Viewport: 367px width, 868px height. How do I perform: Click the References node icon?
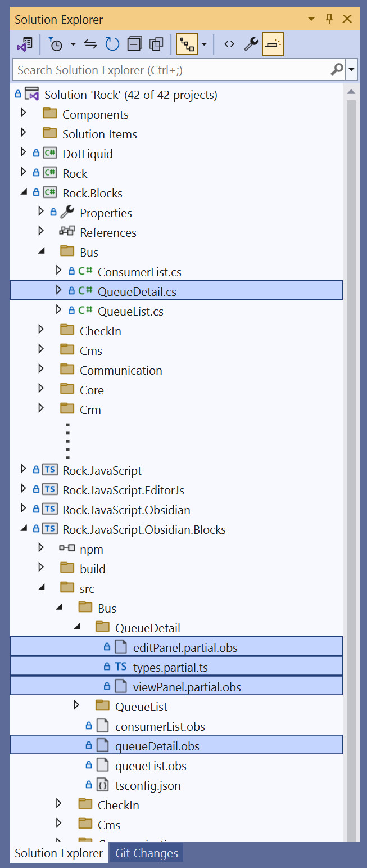pyautogui.click(x=67, y=232)
